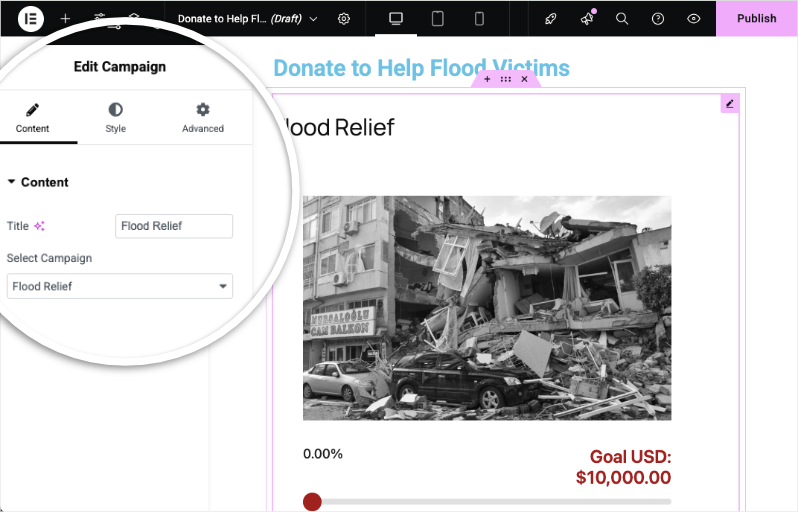Open the What's New megaphone icon
Viewport: 798px width, 512px height.
tap(587, 19)
